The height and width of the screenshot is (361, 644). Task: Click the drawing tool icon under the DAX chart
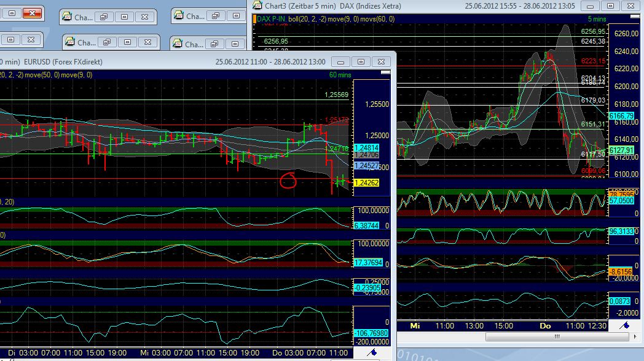pyautogui.click(x=624, y=325)
